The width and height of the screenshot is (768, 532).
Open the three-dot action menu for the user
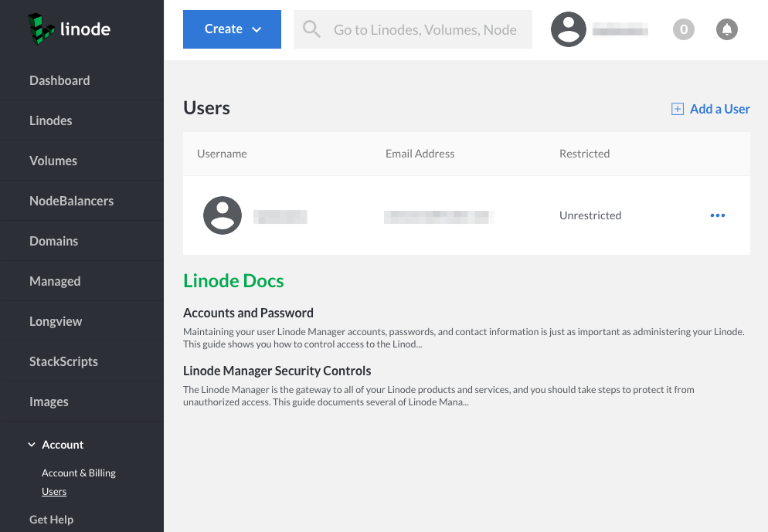pos(717,215)
